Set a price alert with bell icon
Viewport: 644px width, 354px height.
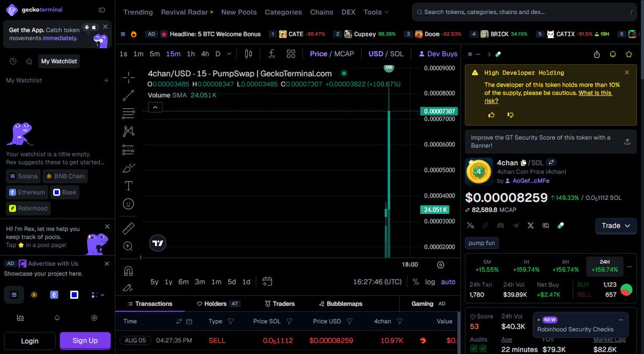(613, 54)
